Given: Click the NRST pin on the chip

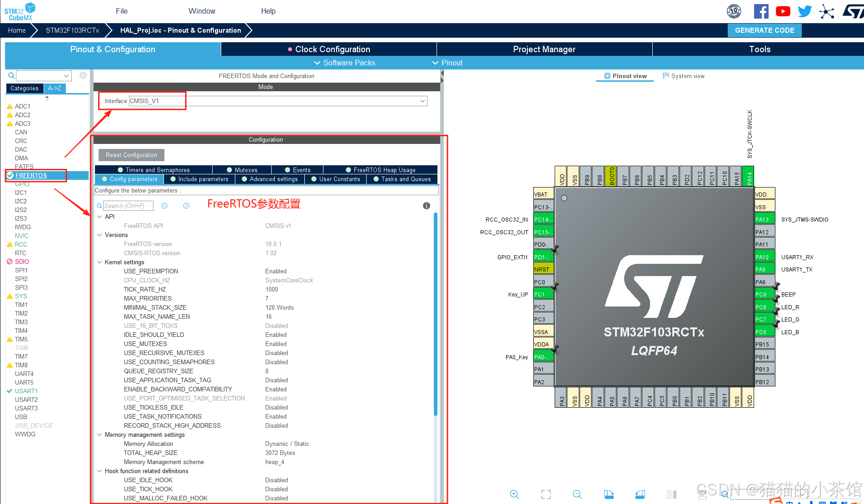Looking at the screenshot, I should coord(543,269).
